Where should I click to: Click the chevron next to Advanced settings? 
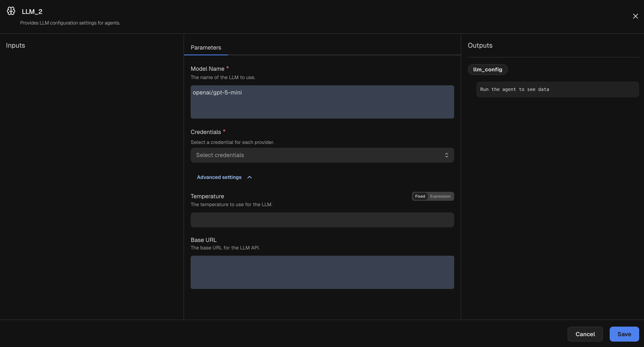point(250,177)
